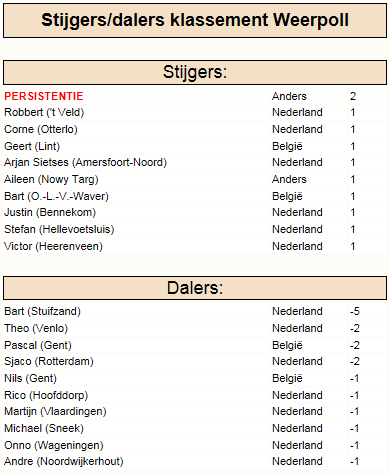Click Stefan (Hellevoetsluis) row
390x474 pixels.
195,229
